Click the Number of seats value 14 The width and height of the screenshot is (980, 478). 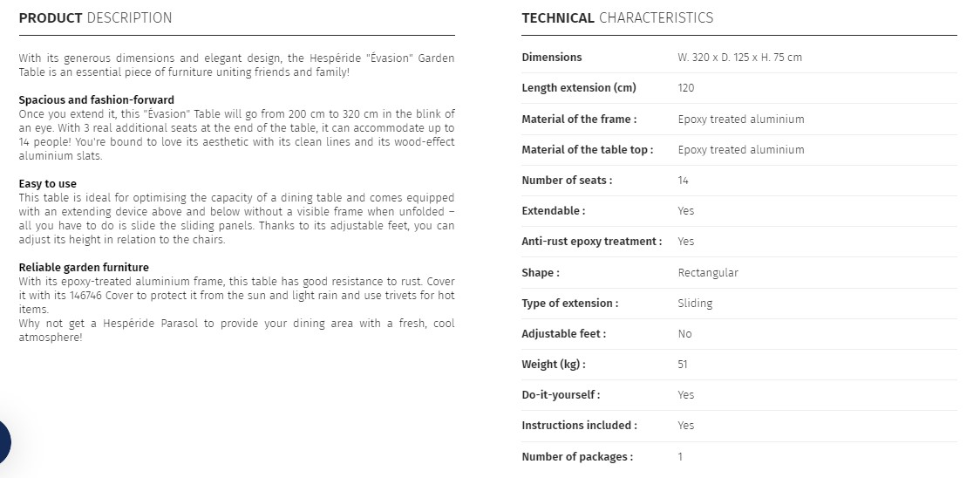[683, 181]
